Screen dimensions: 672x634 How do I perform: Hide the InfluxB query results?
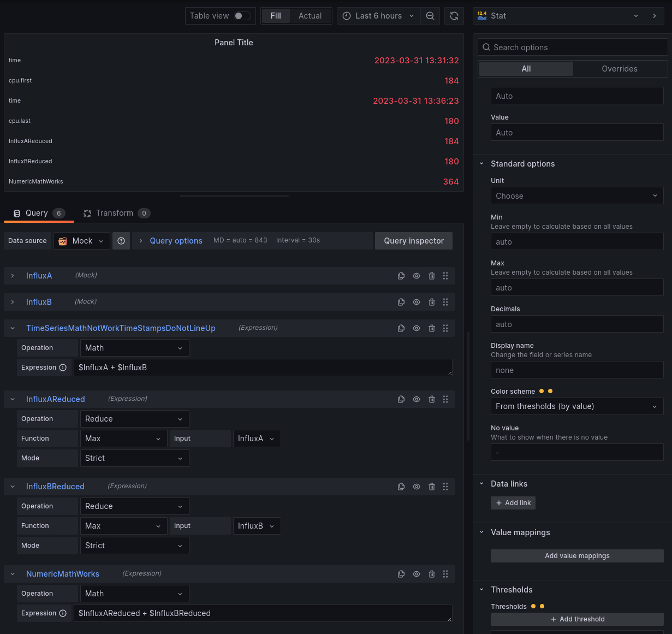[417, 302]
